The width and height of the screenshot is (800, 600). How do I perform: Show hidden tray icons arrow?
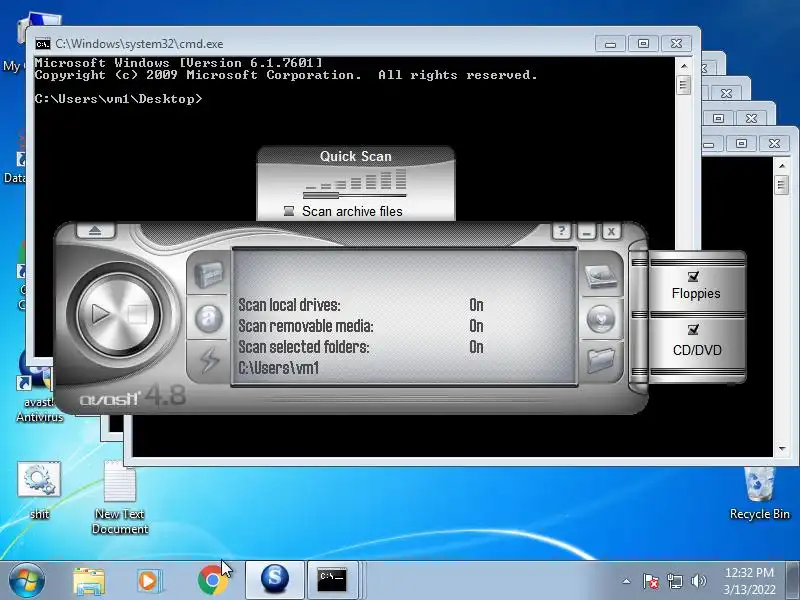point(627,581)
